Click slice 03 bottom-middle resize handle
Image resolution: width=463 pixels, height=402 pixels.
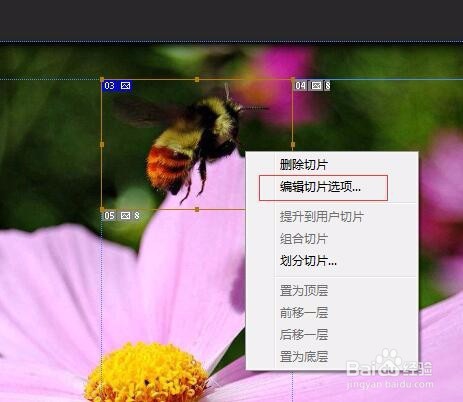click(197, 209)
